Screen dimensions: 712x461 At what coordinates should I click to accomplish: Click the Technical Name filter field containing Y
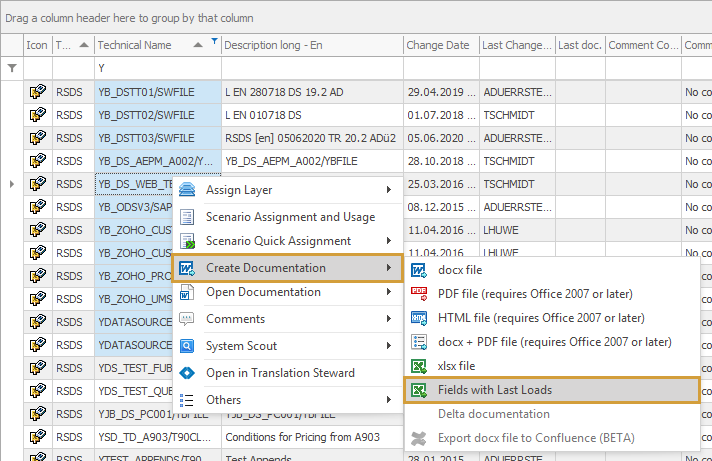[156, 68]
